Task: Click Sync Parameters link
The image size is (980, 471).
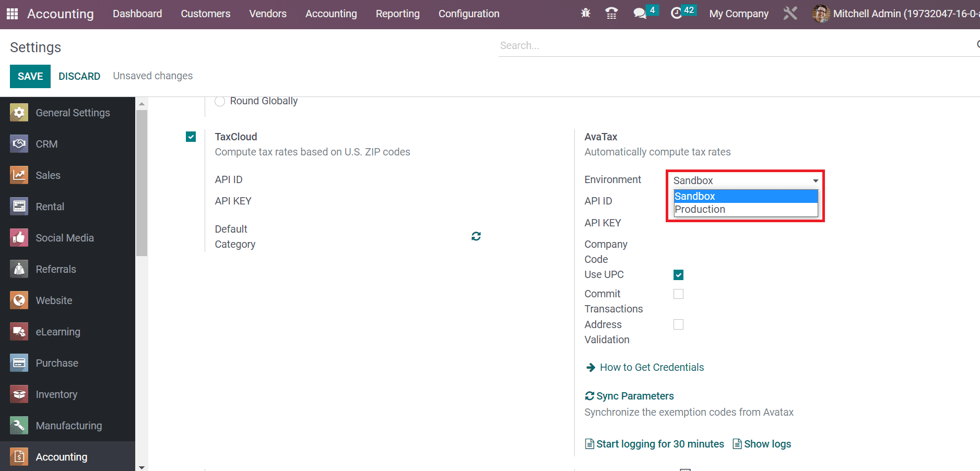Action: click(635, 396)
